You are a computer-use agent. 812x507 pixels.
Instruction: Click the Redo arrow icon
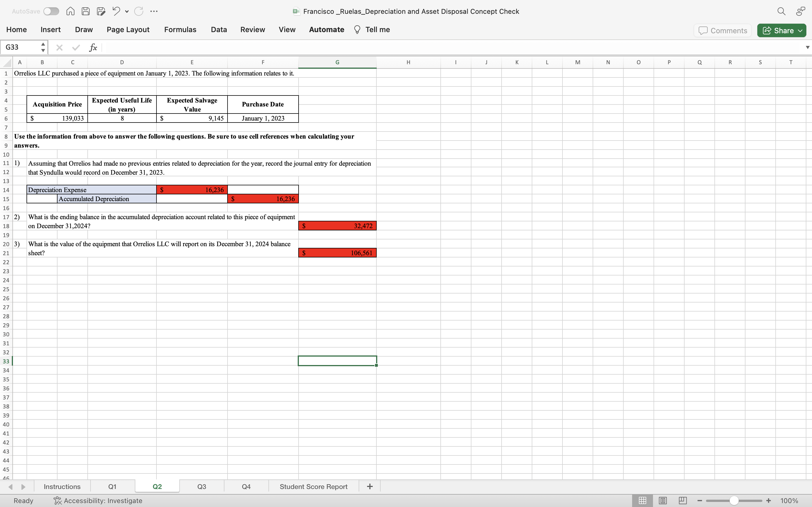(139, 11)
